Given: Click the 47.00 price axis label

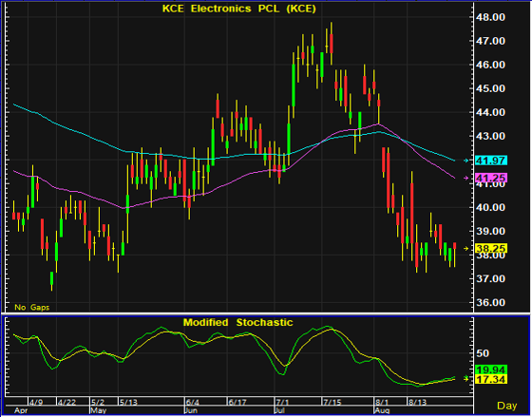Looking at the screenshot, I should (x=490, y=41).
